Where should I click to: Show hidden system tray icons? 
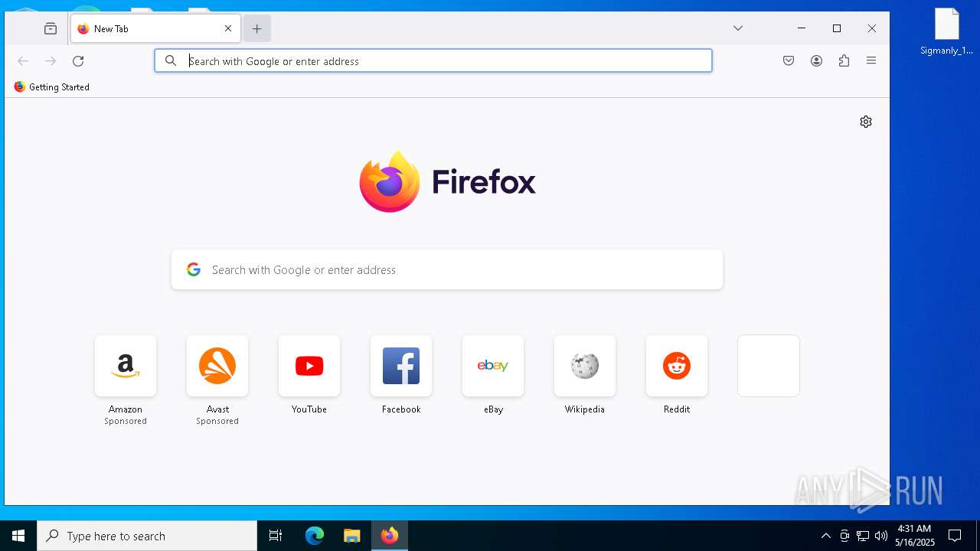point(825,536)
